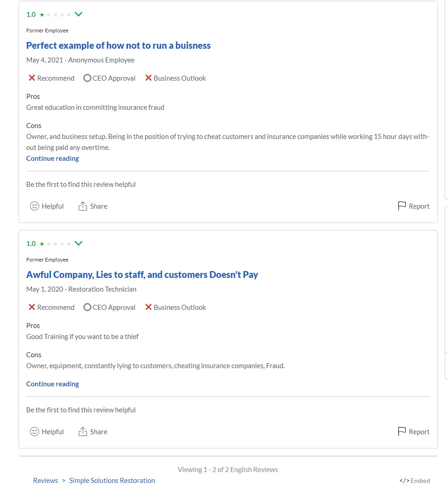Click the star rating on the first review
The width and height of the screenshot is (448, 498).
pos(55,15)
